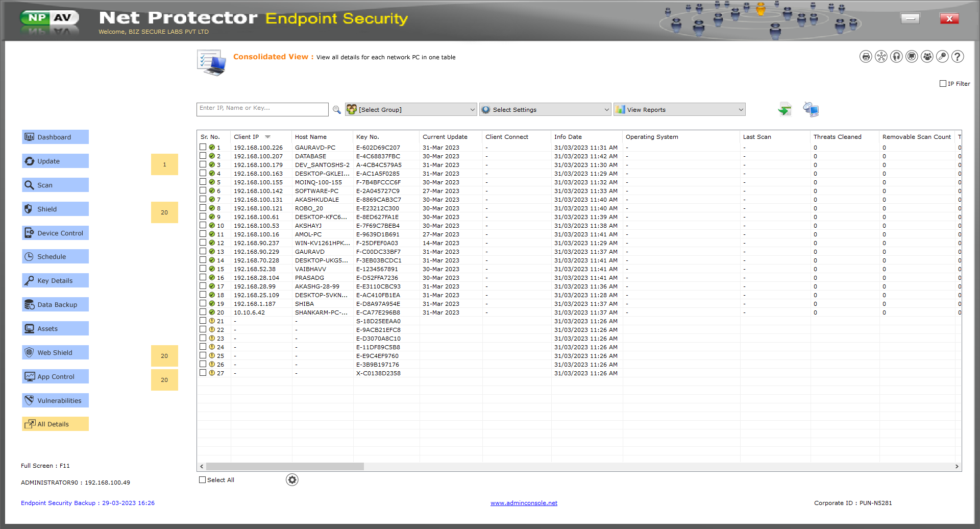The width and height of the screenshot is (980, 529).
Task: Go to the Update section
Action: point(55,161)
